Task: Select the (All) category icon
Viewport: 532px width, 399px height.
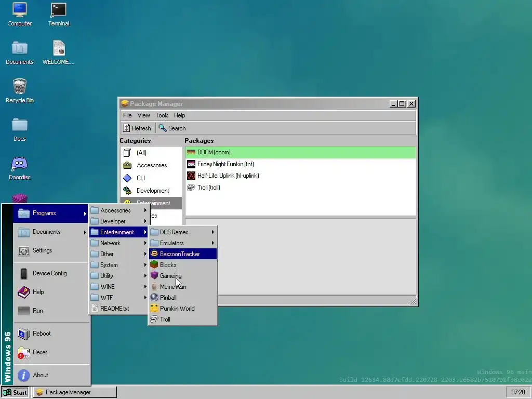Action: [127, 153]
